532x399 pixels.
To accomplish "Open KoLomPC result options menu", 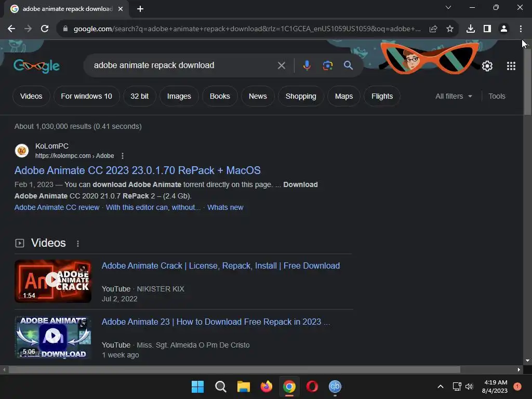I will (x=123, y=156).
